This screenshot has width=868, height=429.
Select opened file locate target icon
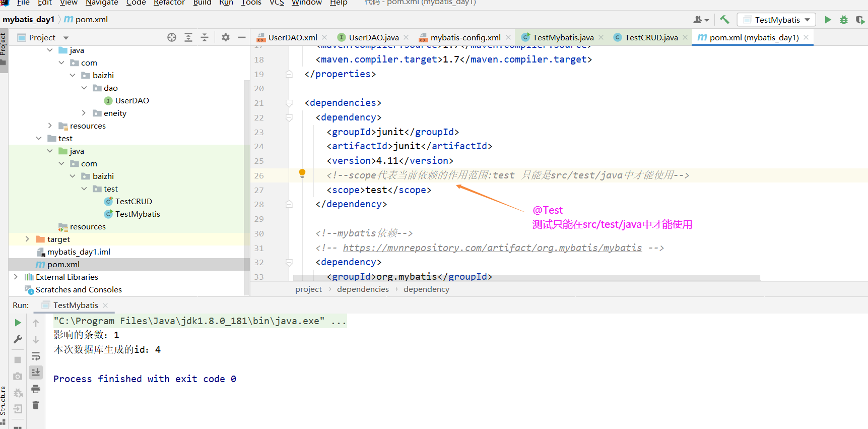(172, 37)
